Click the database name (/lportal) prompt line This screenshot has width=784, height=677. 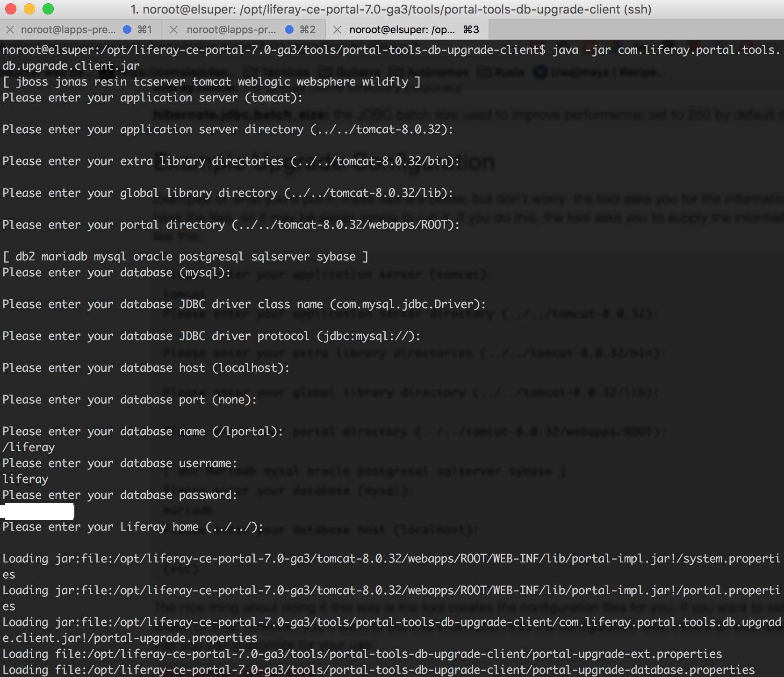coord(143,432)
